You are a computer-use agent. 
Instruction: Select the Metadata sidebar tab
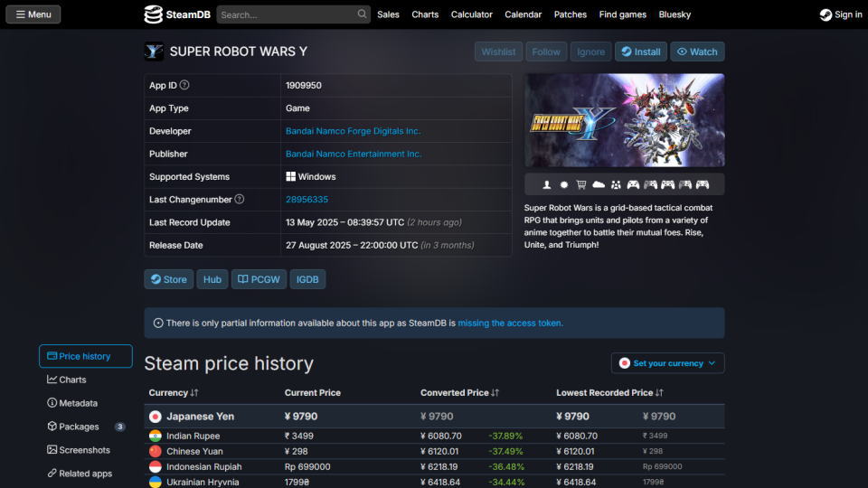pos(86,403)
